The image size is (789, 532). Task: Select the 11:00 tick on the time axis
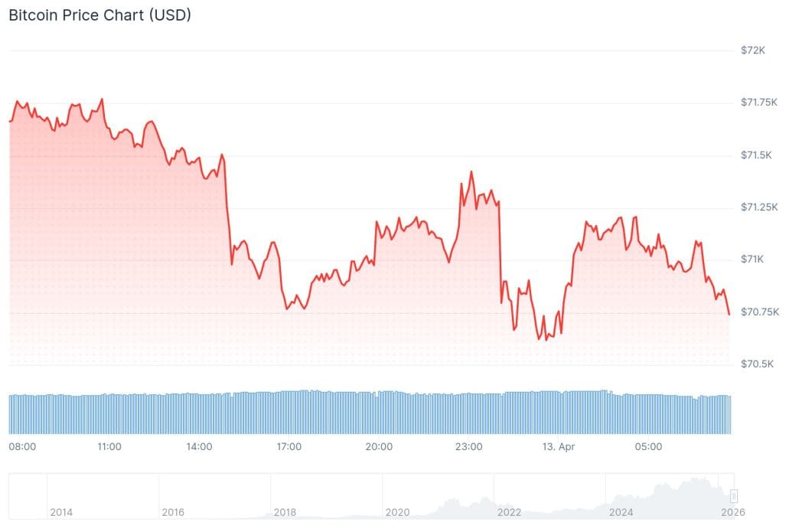click(109, 446)
